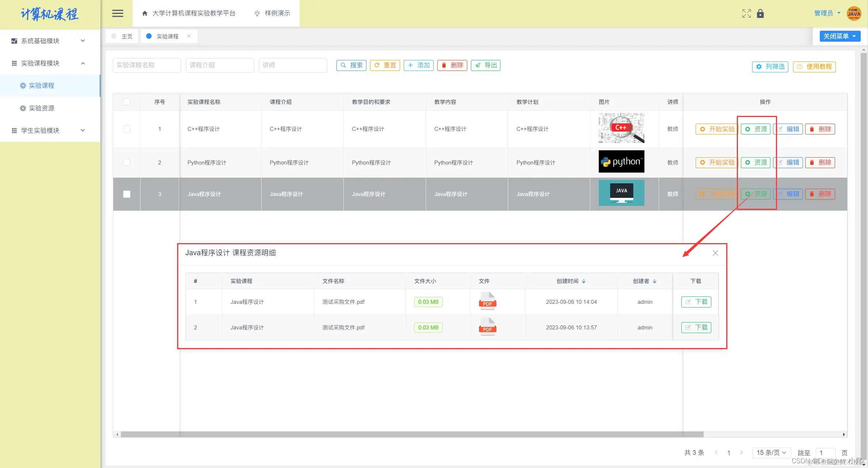Viewport: 868px width, 468px height.
Task: Check the C++程序设计 row checkbox
Action: (x=127, y=129)
